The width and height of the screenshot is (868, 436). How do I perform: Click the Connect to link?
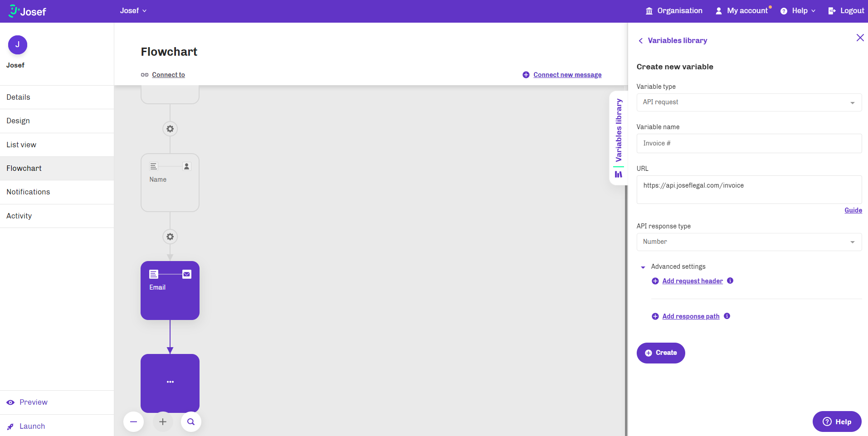pos(168,75)
